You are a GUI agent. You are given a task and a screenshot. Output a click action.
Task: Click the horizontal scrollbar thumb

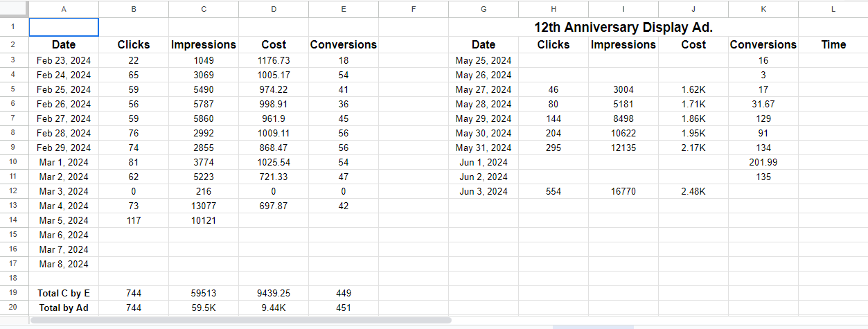(240, 321)
